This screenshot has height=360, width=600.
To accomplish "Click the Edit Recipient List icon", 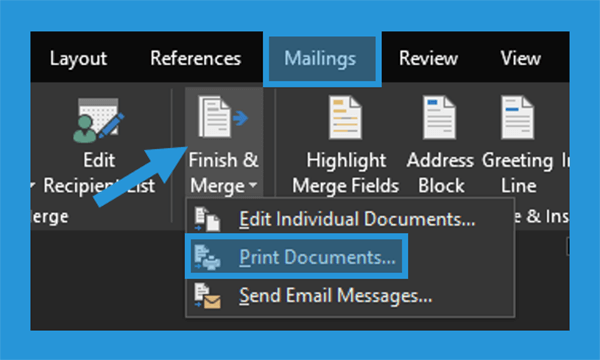I will [99, 120].
